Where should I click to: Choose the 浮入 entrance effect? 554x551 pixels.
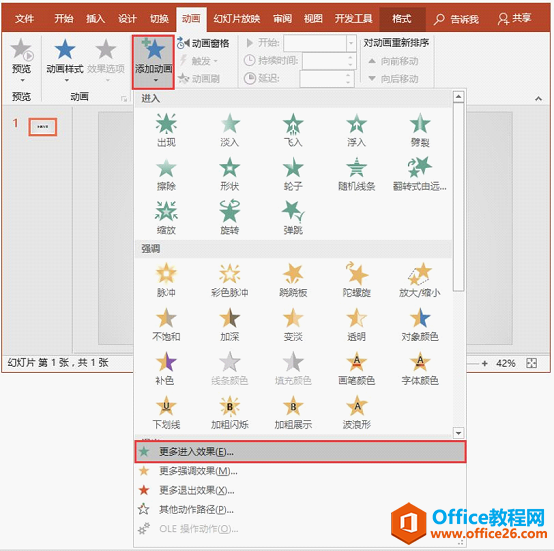click(x=356, y=130)
